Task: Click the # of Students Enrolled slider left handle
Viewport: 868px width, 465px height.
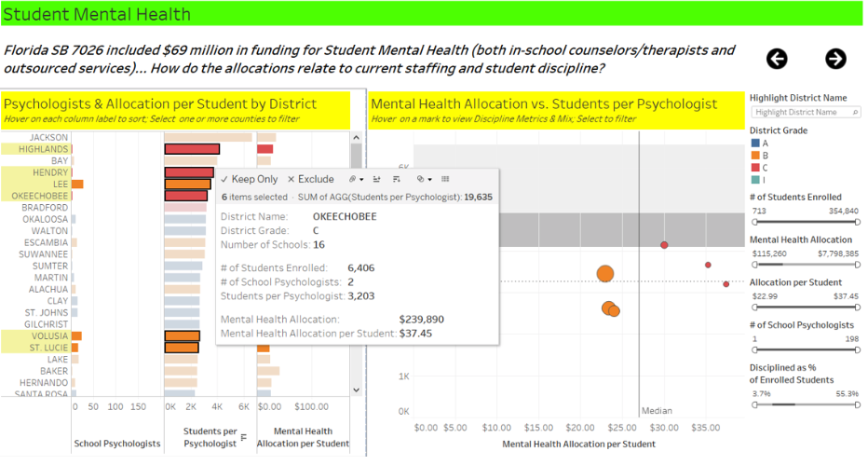Action: tap(754, 222)
